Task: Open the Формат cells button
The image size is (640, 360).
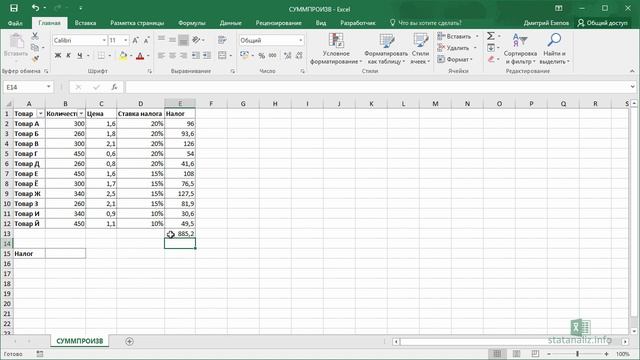Action: 455,59
